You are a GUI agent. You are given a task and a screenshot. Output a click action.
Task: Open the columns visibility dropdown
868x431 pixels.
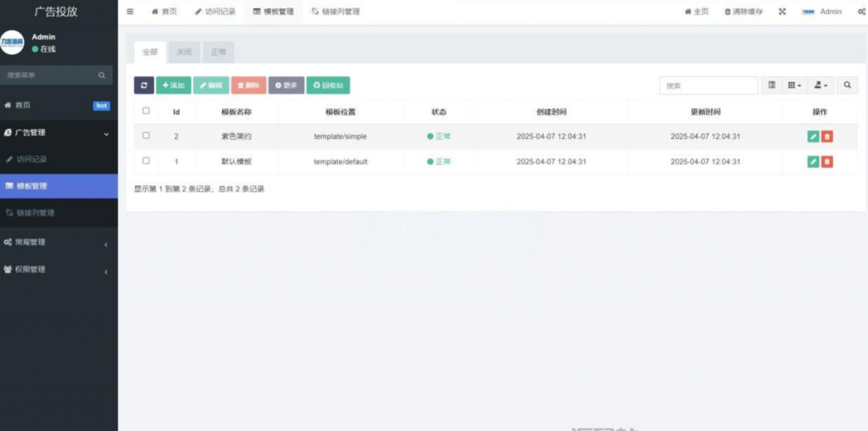click(793, 86)
